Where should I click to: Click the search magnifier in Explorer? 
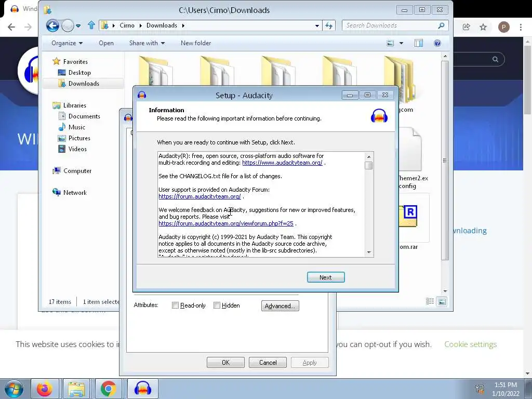click(441, 25)
